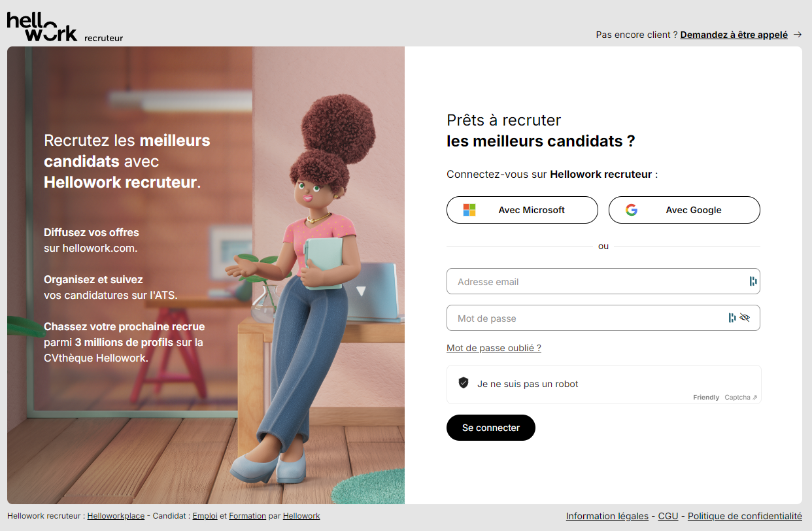The height and width of the screenshot is (531, 812).
Task: Click the arrow next to Demandez à être appelé
Action: tap(797, 35)
